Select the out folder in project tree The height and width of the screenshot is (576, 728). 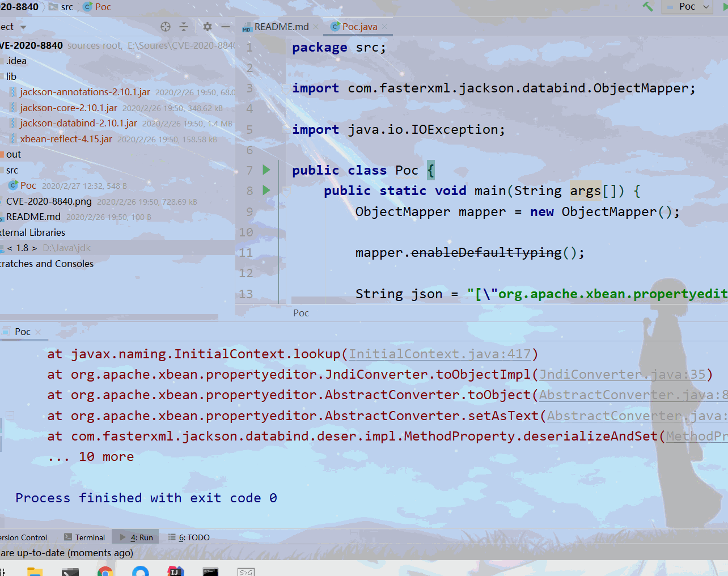pyautogui.click(x=14, y=154)
